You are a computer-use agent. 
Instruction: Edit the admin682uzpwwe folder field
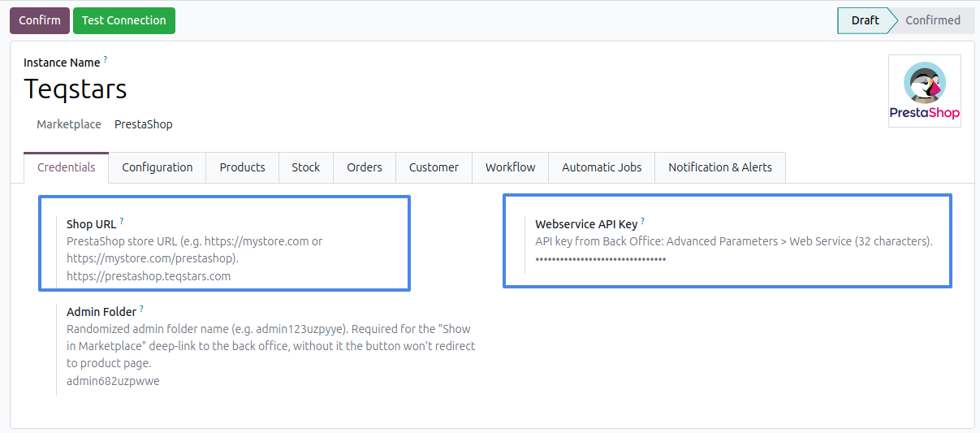pos(113,381)
